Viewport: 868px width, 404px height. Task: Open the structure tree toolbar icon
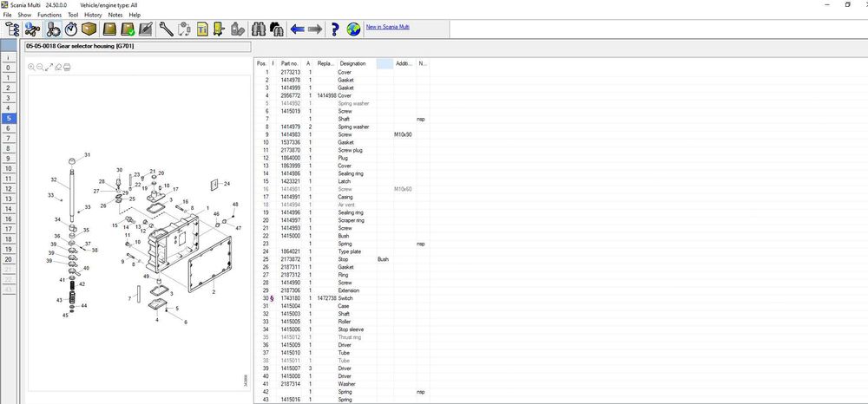pos(12,29)
